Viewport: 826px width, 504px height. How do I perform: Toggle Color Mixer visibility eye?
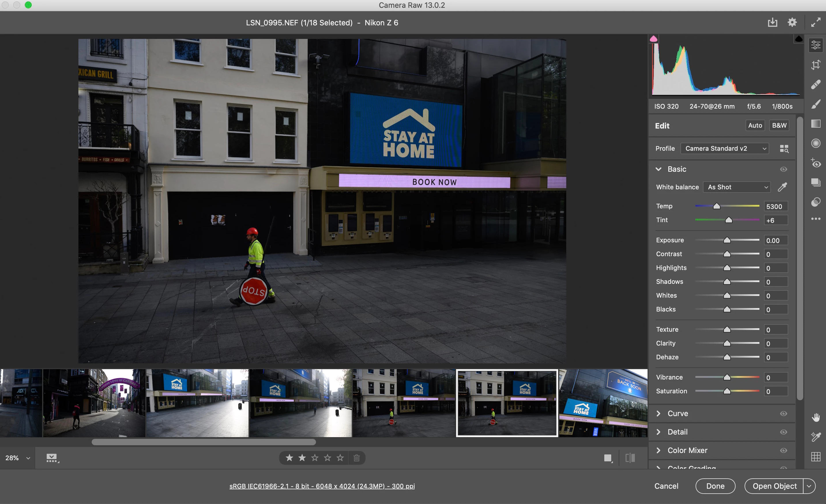tap(783, 450)
